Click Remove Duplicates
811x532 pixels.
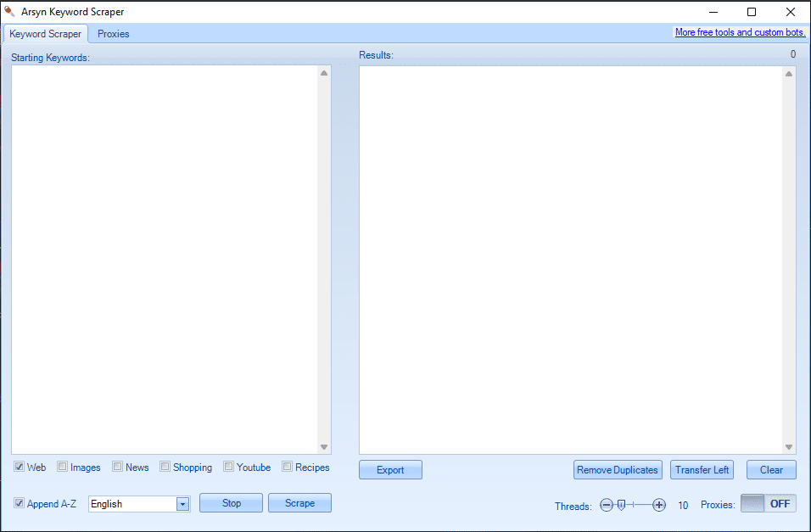coord(618,470)
